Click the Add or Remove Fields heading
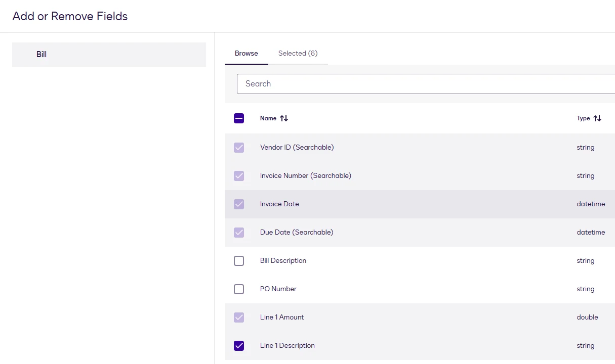 pyautogui.click(x=70, y=16)
